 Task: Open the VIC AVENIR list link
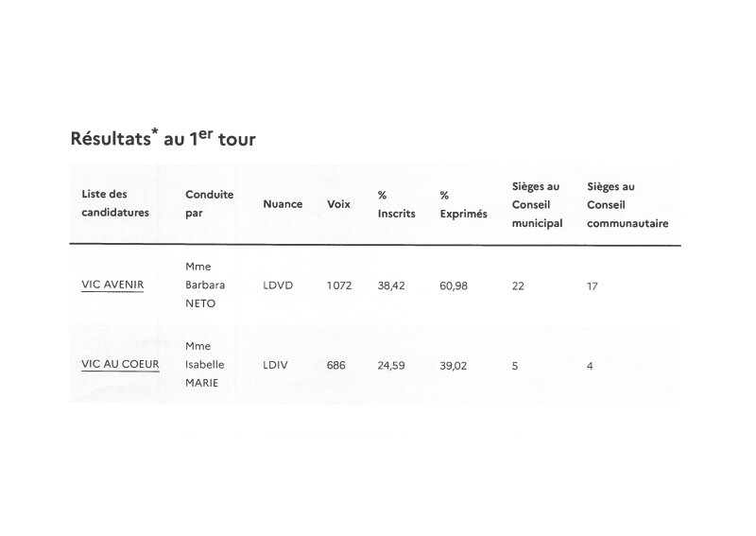click(112, 285)
